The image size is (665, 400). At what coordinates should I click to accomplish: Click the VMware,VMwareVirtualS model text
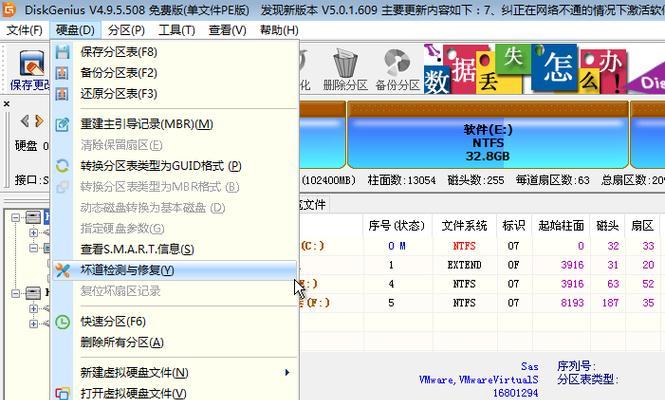pos(478,380)
